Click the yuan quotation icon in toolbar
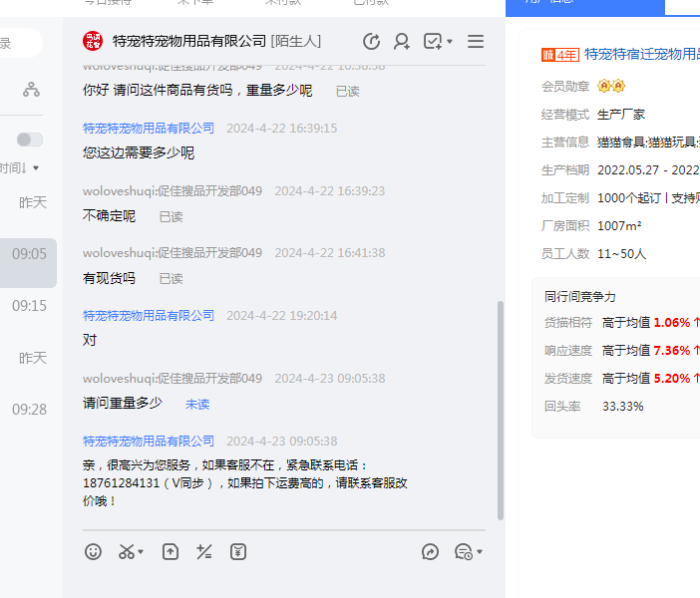700x598 pixels. 238,551
